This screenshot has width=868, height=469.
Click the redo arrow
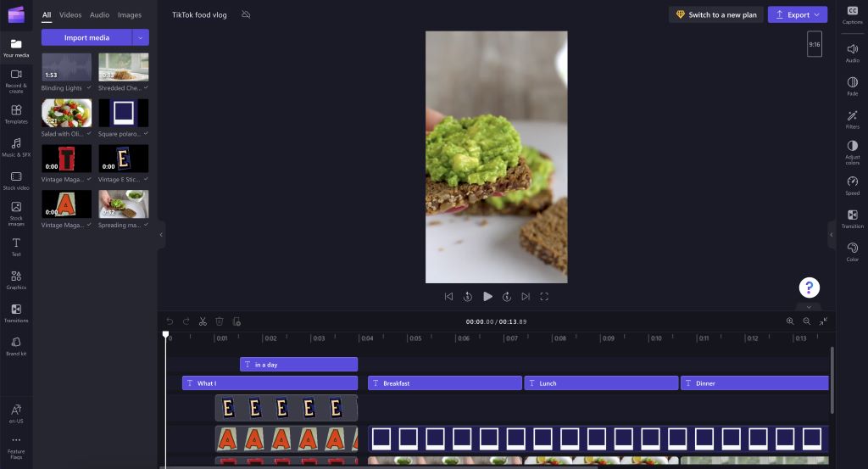tap(186, 321)
